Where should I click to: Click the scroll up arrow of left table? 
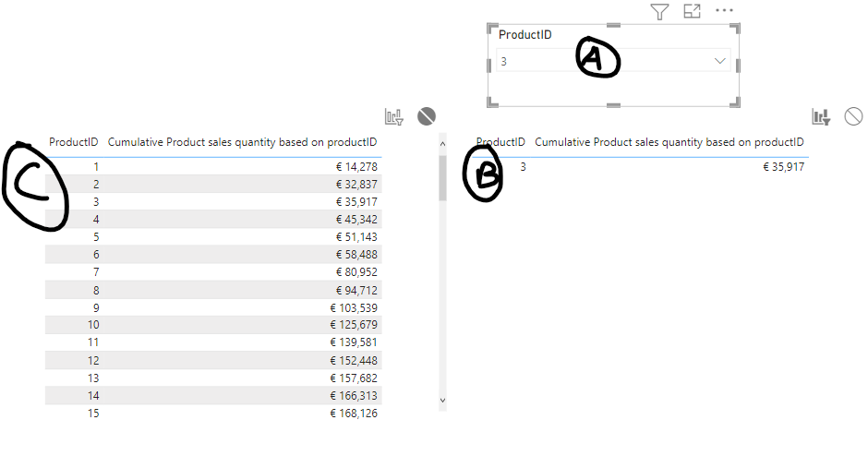coord(442,144)
